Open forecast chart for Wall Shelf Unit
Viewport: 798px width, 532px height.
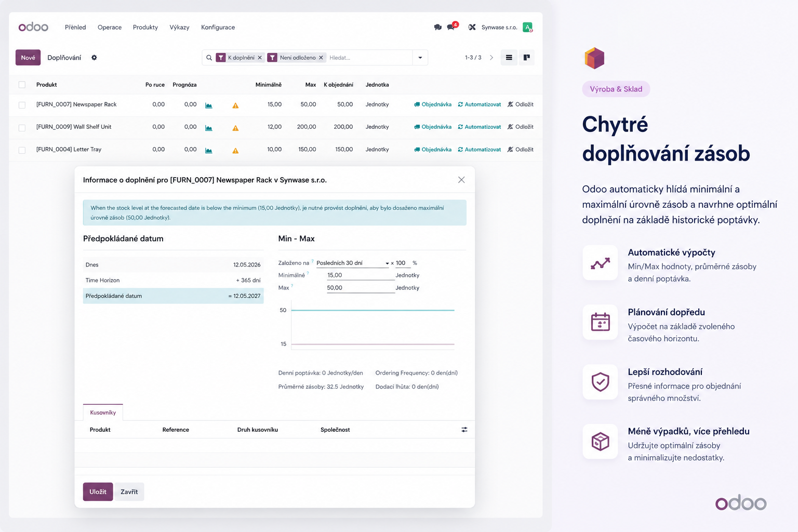click(209, 128)
